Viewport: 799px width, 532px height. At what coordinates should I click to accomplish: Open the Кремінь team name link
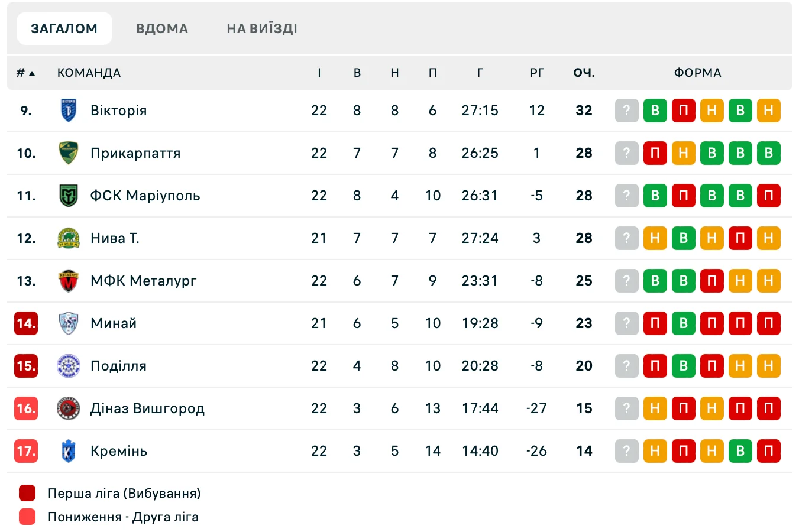click(x=118, y=451)
